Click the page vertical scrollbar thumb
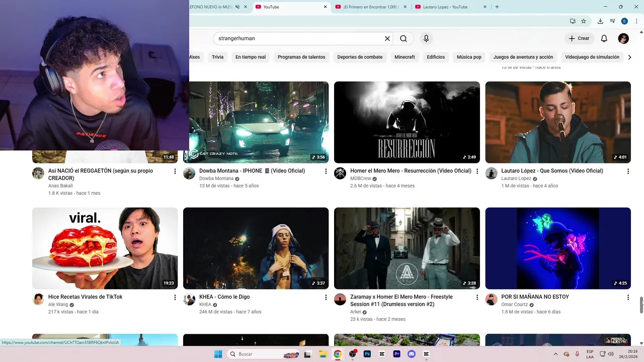Viewport: 644px width, 362px height. pos(641,305)
